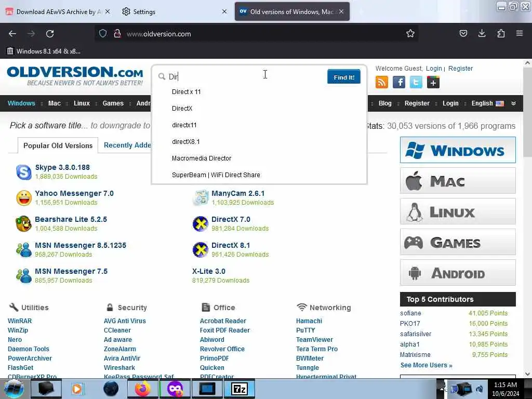Image resolution: width=532 pixels, height=399 pixels.
Task: Open 7-Zip from the taskbar
Action: pyautogui.click(x=239, y=389)
